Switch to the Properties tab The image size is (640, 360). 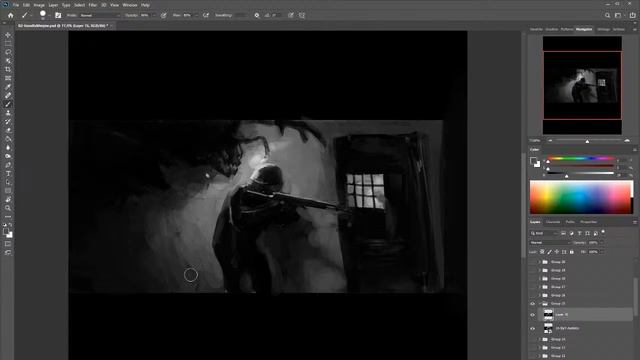589,222
